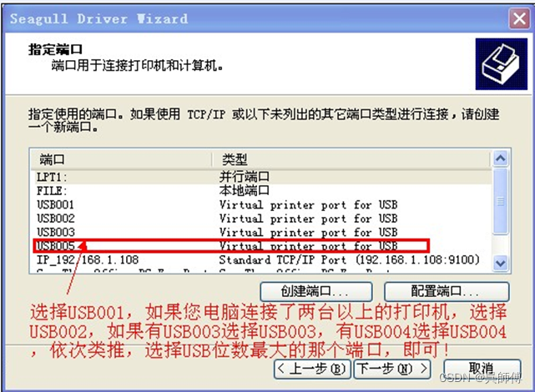Select the USB005 port entry

pos(261,246)
